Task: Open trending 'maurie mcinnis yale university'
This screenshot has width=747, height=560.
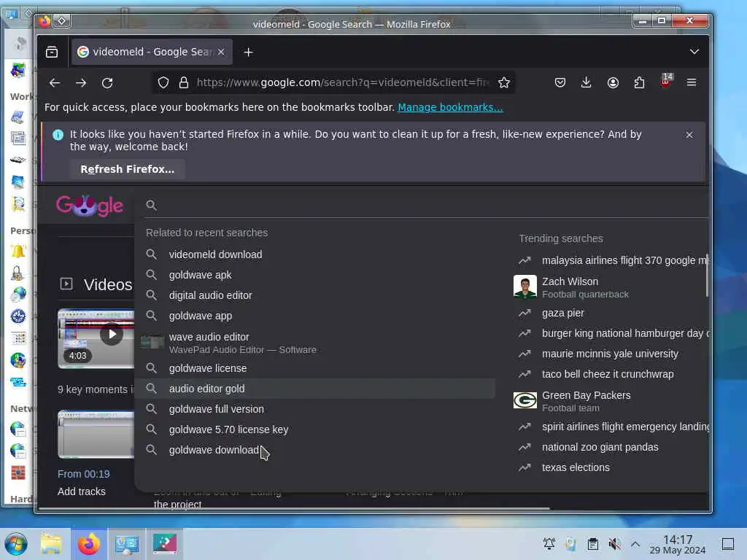Action: 612,354
